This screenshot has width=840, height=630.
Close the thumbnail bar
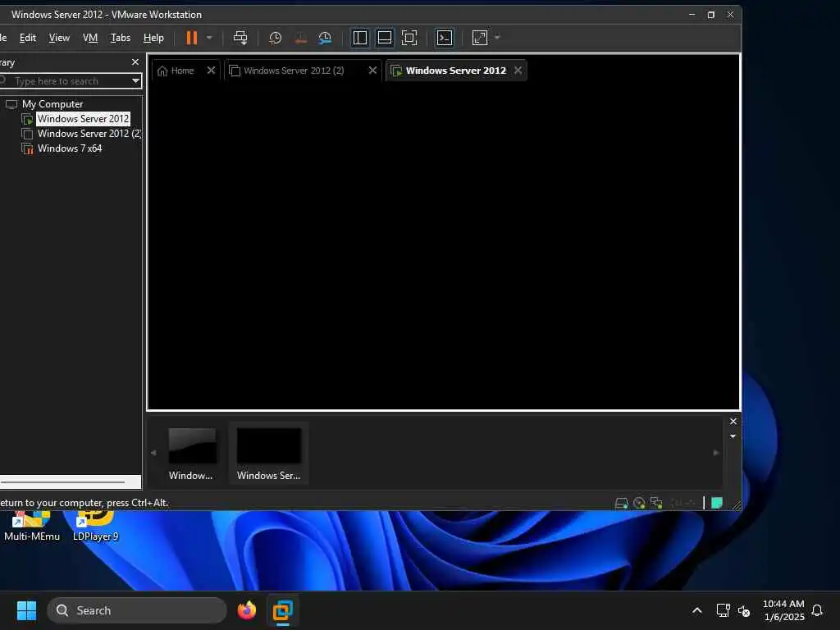tap(733, 422)
